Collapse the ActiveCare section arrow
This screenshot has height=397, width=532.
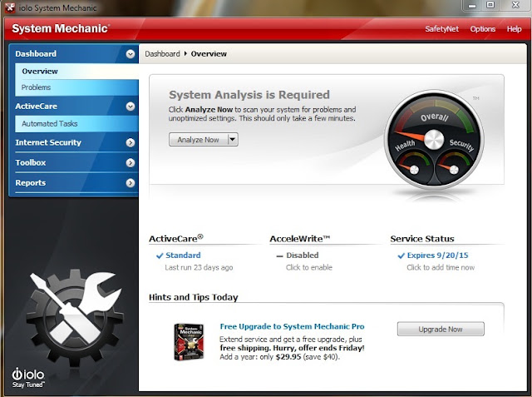(x=131, y=107)
